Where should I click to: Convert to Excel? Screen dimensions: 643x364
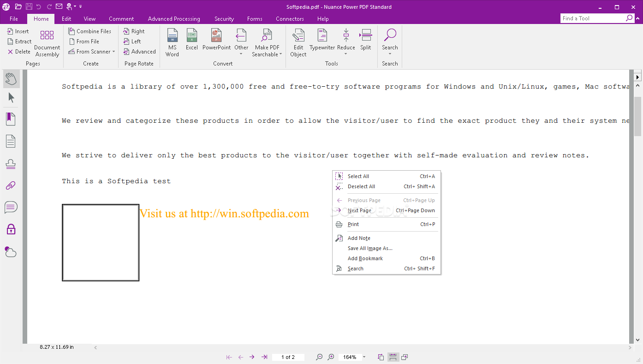(192, 40)
